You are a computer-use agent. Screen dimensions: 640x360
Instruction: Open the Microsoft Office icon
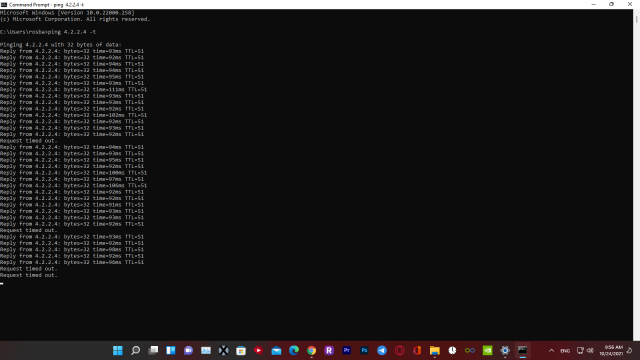(x=417, y=350)
